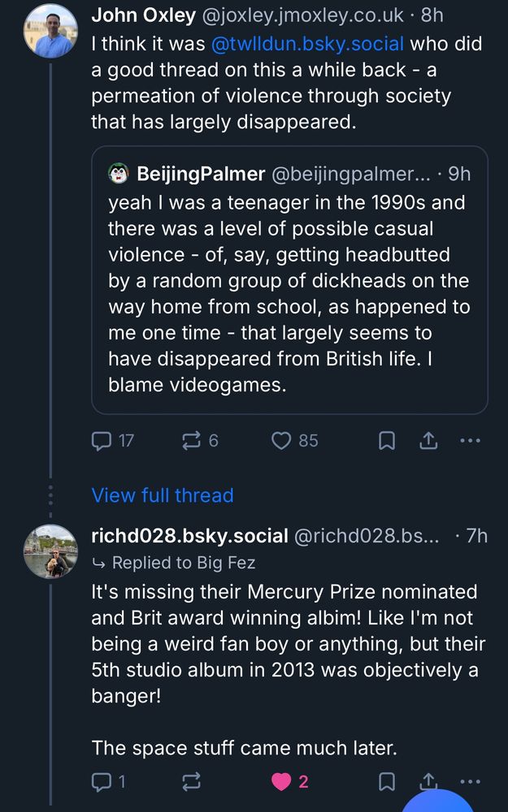Reply to John Oxley's post
This screenshot has height=812, width=508.
(x=102, y=441)
